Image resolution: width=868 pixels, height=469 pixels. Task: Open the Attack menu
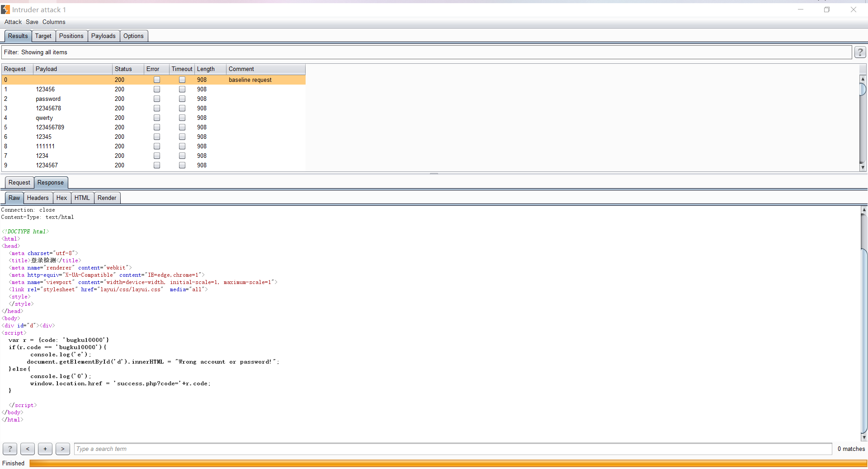(13, 22)
